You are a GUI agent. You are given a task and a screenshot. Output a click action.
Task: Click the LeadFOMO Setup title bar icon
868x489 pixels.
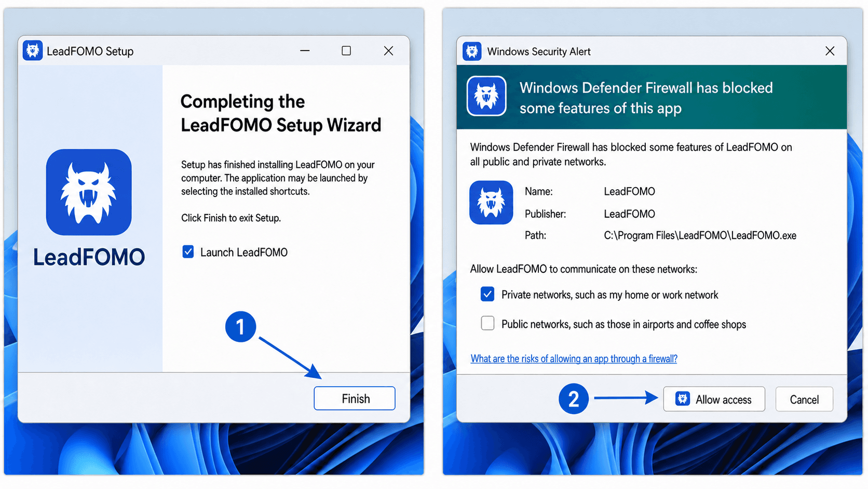click(33, 50)
